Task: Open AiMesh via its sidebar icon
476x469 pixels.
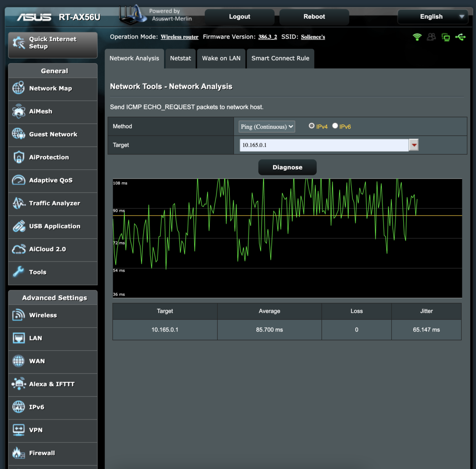Action: pyautogui.click(x=18, y=111)
